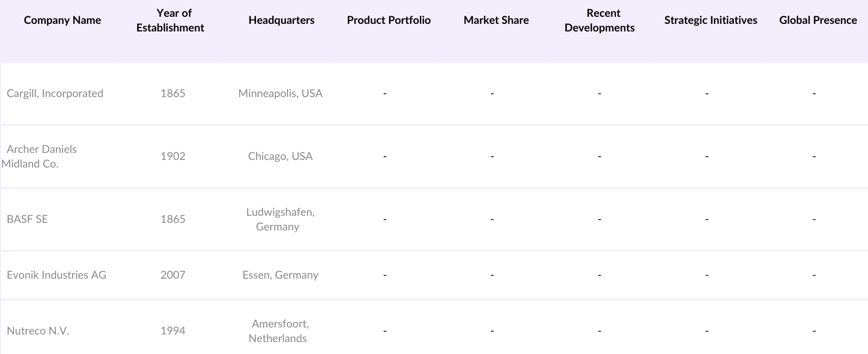
Task: Select the Headquarters column header
Action: click(281, 21)
